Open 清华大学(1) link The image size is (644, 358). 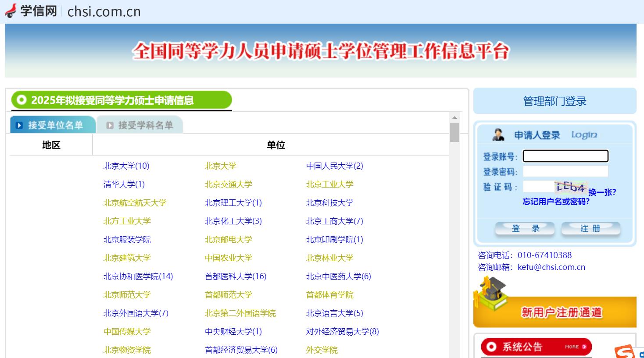point(124,184)
